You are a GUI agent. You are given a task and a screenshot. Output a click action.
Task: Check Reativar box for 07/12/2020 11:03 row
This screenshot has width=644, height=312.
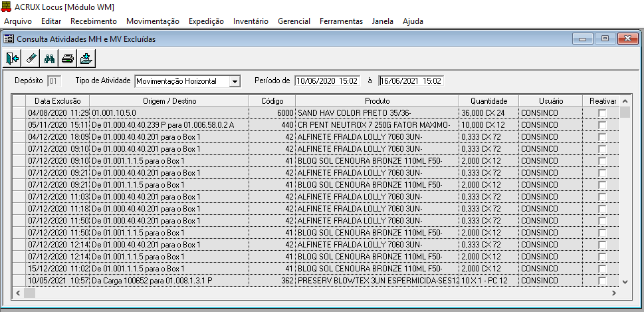pyautogui.click(x=602, y=196)
